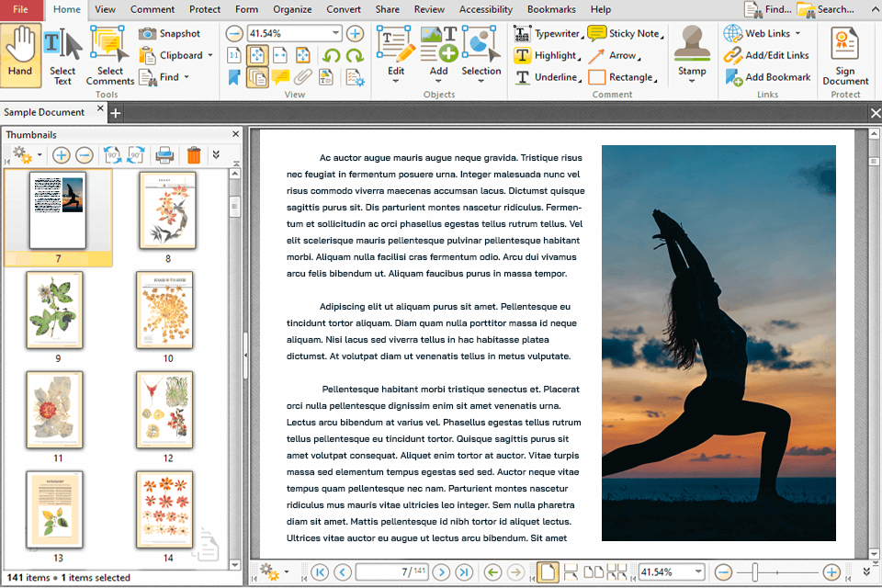
Task: Click Web Links button
Action: [x=756, y=34]
